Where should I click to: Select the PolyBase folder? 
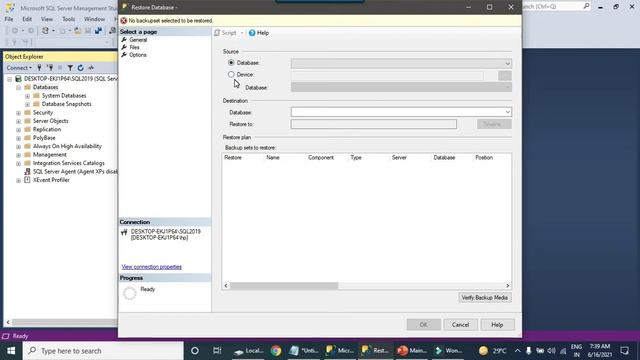[x=44, y=138]
